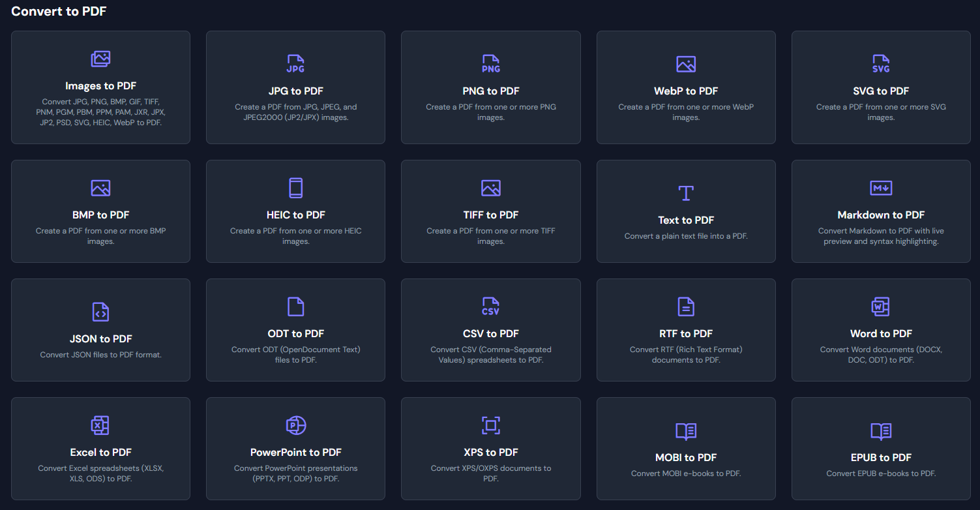Click the Markdown icon
This screenshot has width=980, height=510.
tap(881, 188)
